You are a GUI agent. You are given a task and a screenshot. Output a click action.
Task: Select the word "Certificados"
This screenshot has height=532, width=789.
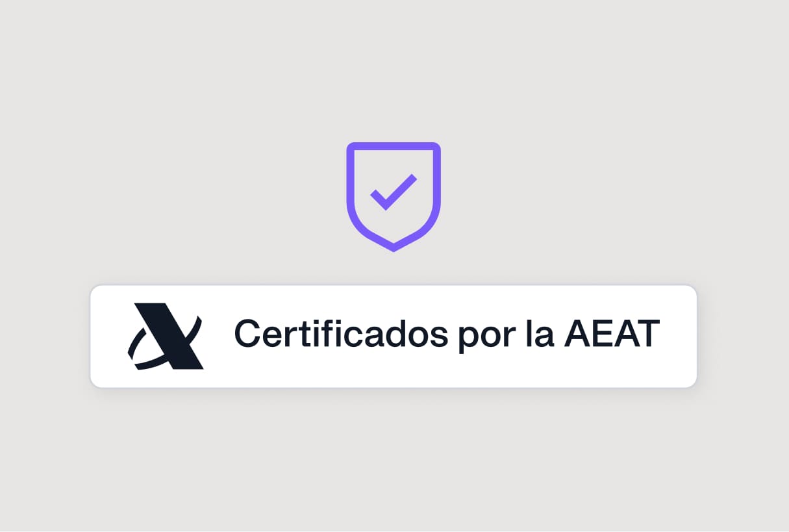click(x=341, y=335)
